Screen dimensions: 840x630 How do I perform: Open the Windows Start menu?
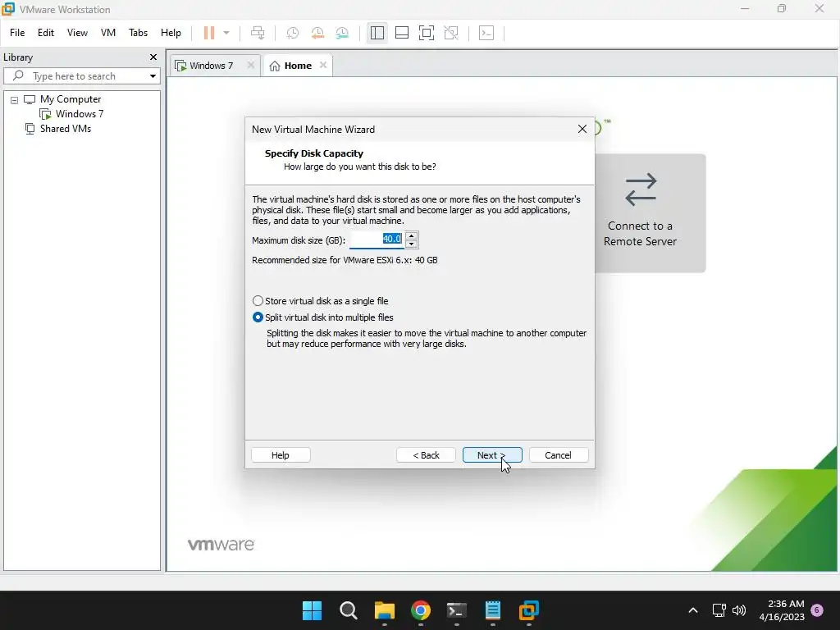click(x=312, y=610)
